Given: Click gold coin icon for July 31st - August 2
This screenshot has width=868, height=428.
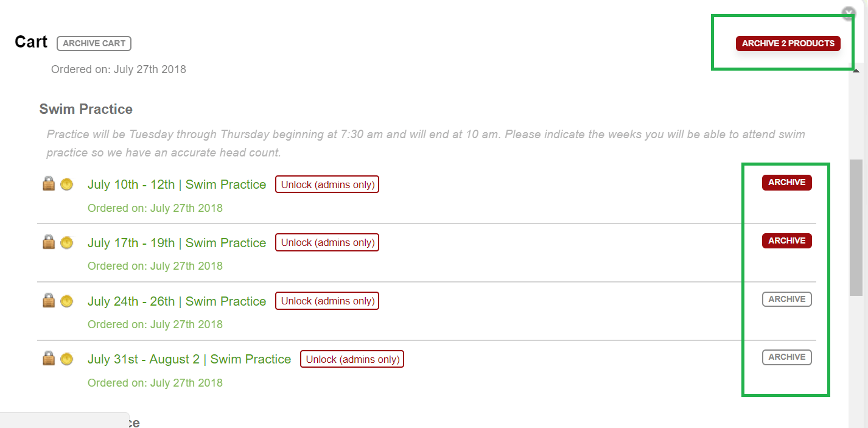Looking at the screenshot, I should [x=66, y=359].
